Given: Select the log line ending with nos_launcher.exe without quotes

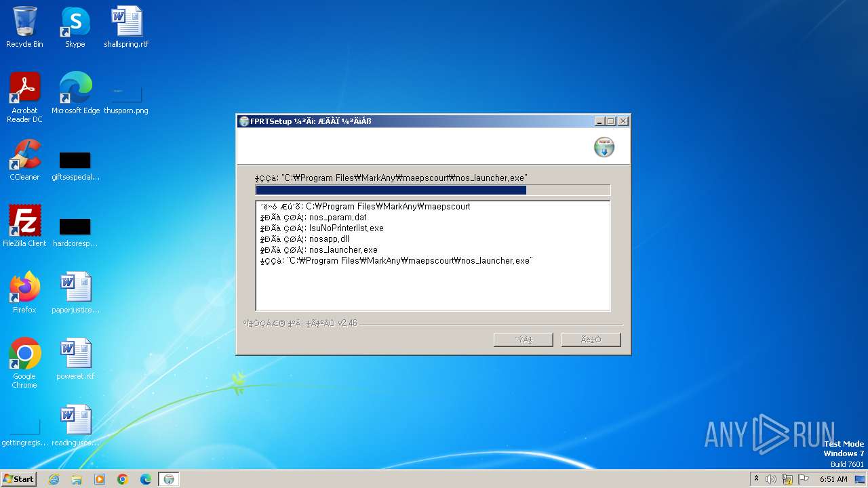Looking at the screenshot, I should [x=319, y=250].
